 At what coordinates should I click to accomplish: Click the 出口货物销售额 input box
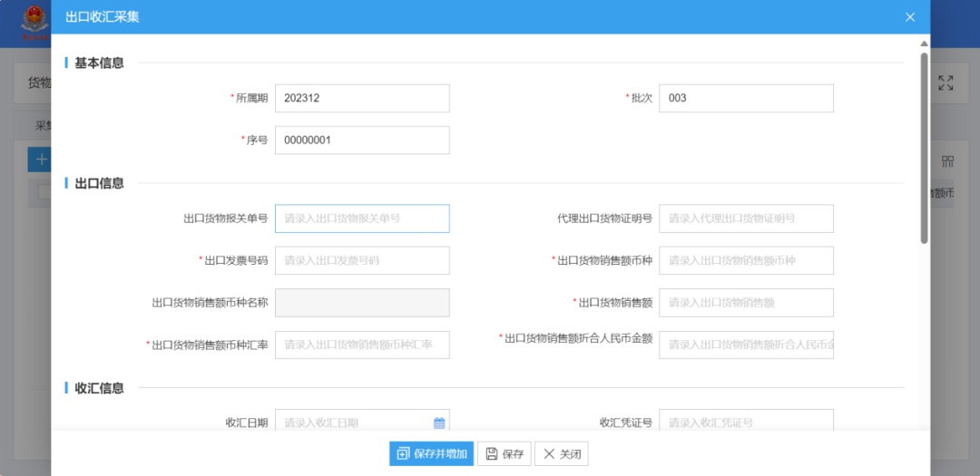point(746,303)
